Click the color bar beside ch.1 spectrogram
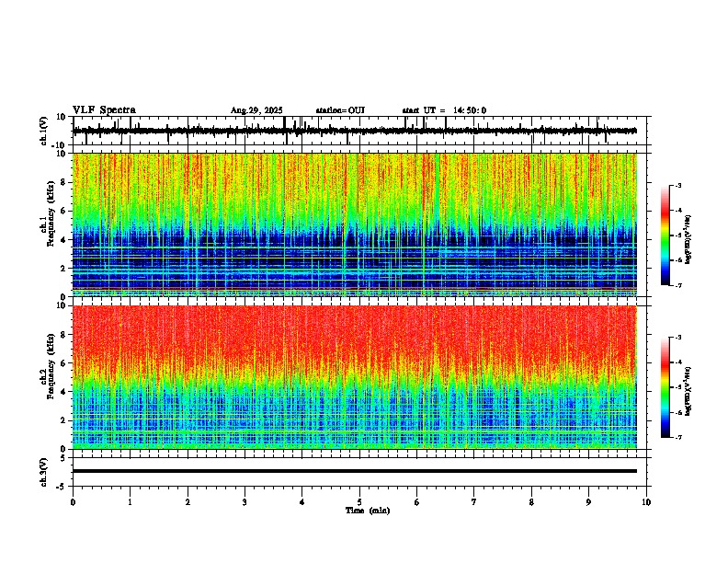This screenshot has width=728, height=563. [665, 236]
